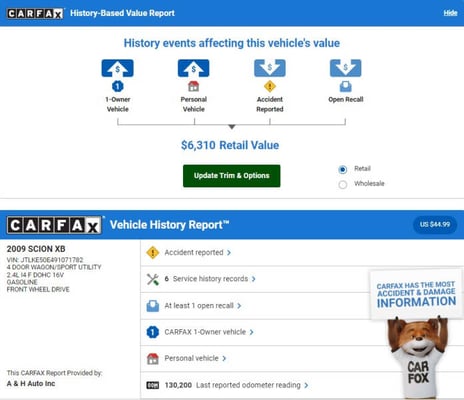Select the Wholesale radio button
The width and height of the screenshot is (464, 400).
pyautogui.click(x=342, y=184)
